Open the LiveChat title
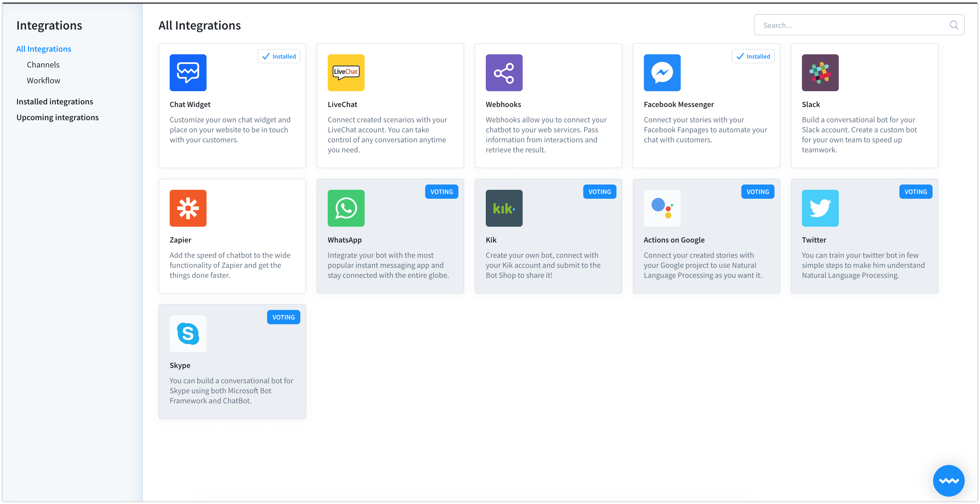Viewport: 980px width, 504px height. [x=342, y=104]
